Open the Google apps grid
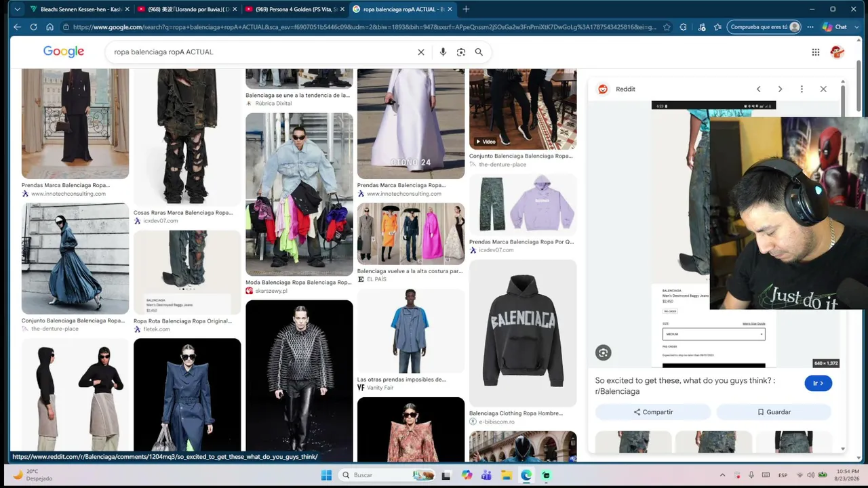868x488 pixels. [x=816, y=52]
